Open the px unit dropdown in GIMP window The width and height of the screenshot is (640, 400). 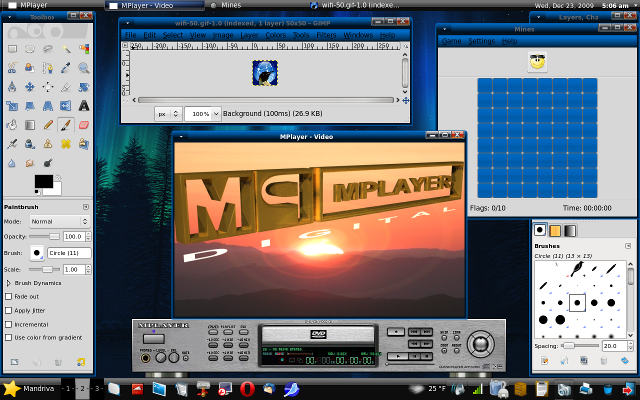tap(168, 114)
